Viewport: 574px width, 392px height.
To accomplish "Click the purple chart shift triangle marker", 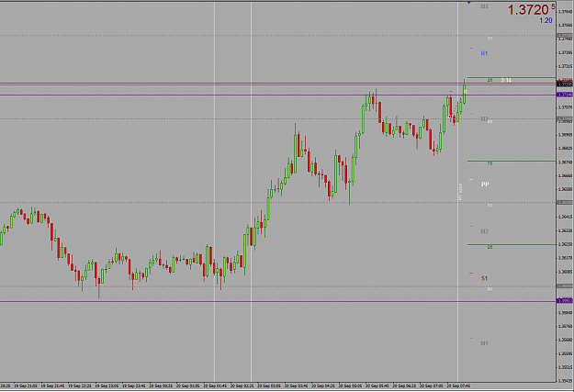I will pyautogui.click(x=469, y=3).
